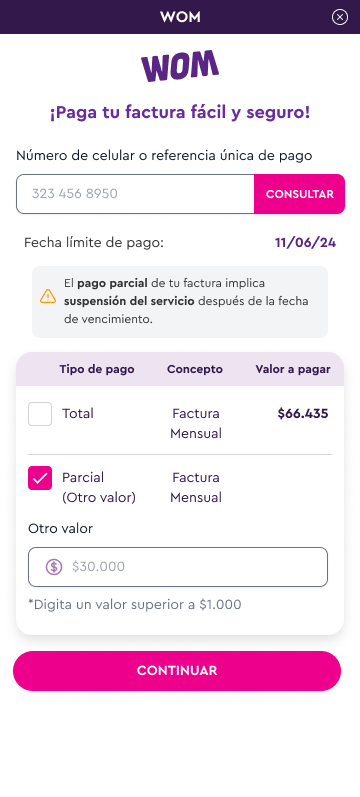The image size is (360, 797).
Task: Click the Concepto column header
Action: [195, 369]
